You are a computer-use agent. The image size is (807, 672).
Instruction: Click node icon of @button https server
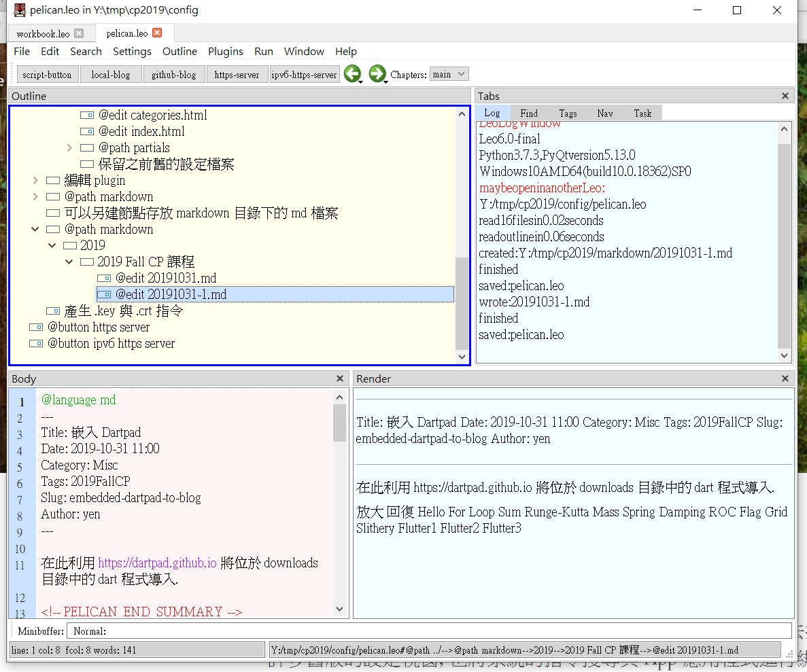pos(36,327)
